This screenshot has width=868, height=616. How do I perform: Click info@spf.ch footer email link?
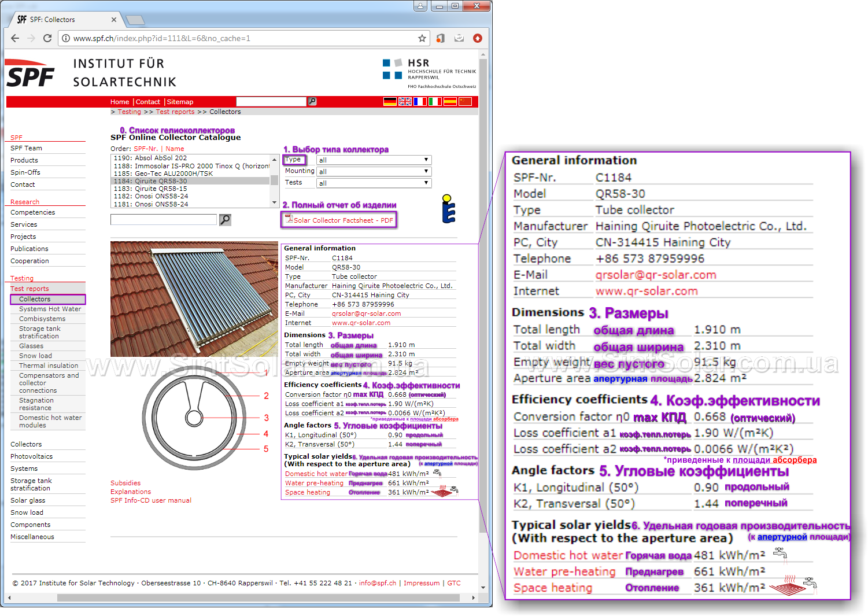tap(378, 583)
